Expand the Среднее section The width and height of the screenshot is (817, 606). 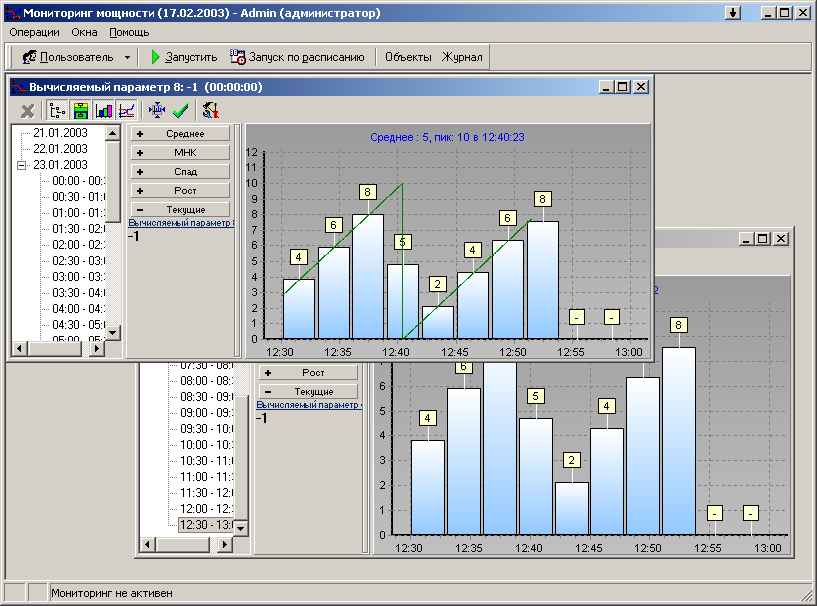tap(180, 134)
